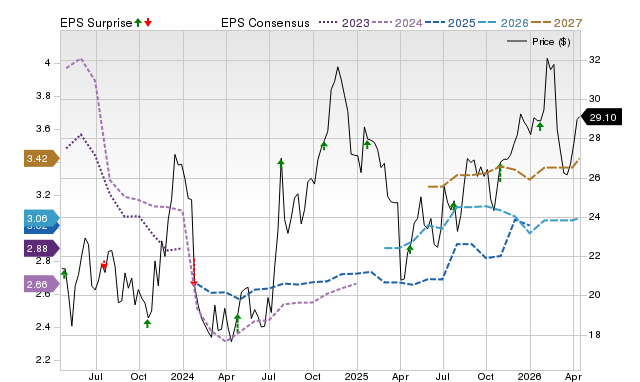Viewport: 640px width, 382px height.
Task: Select the green surprise arrow just after 2025 start
Action: pyautogui.click(x=367, y=144)
